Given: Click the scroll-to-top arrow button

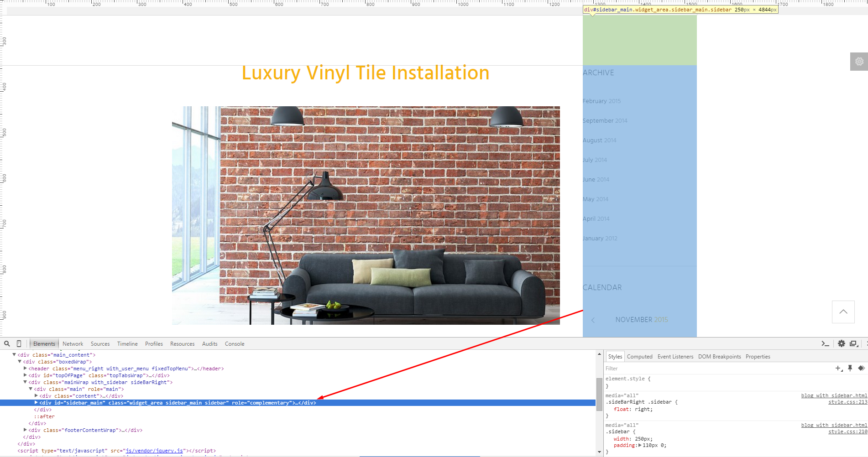Looking at the screenshot, I should (x=843, y=312).
